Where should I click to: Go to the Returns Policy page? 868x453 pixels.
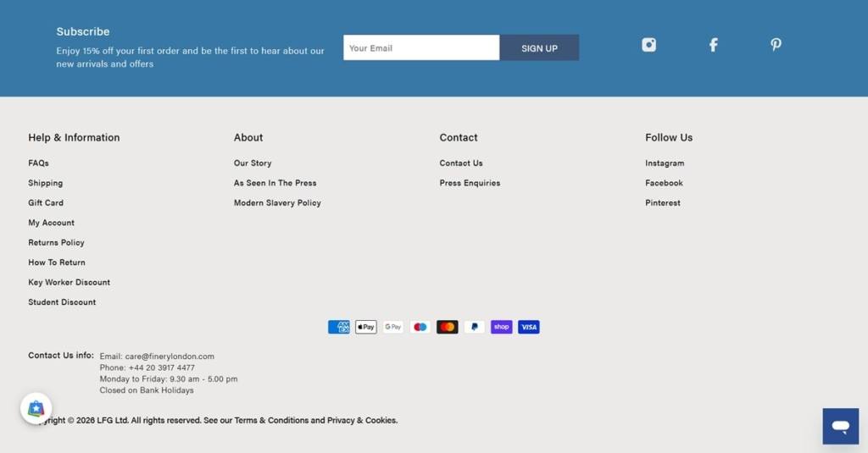[56, 243]
